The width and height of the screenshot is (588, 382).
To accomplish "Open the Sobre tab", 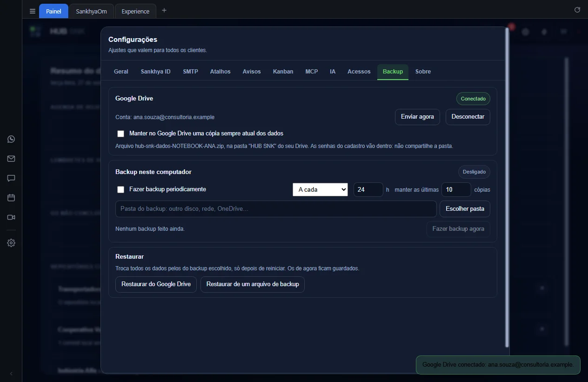I will tap(423, 72).
